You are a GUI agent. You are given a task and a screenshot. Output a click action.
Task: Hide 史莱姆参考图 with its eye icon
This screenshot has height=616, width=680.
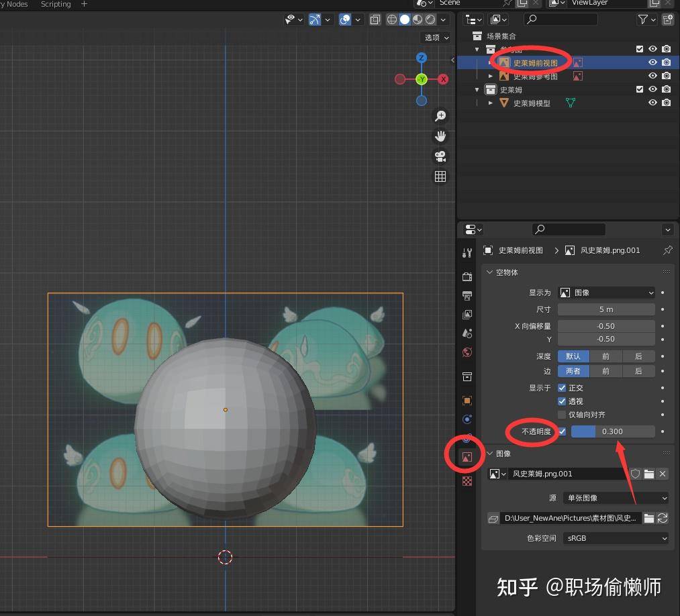pyautogui.click(x=652, y=76)
